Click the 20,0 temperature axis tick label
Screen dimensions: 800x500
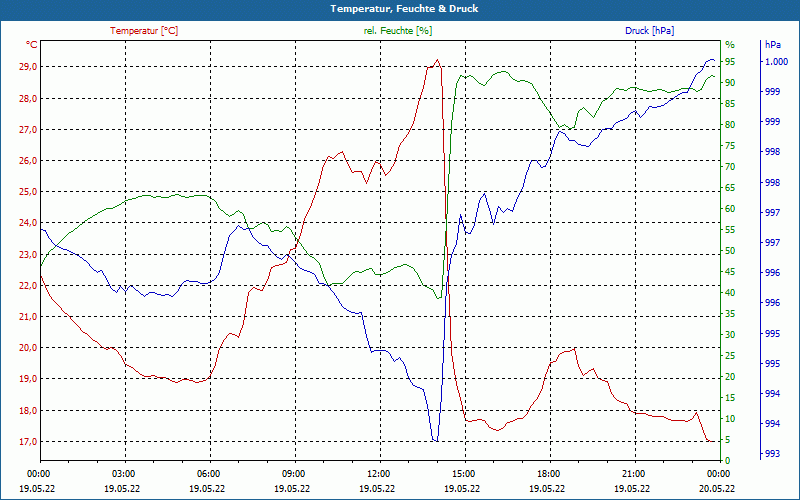pyautogui.click(x=29, y=348)
